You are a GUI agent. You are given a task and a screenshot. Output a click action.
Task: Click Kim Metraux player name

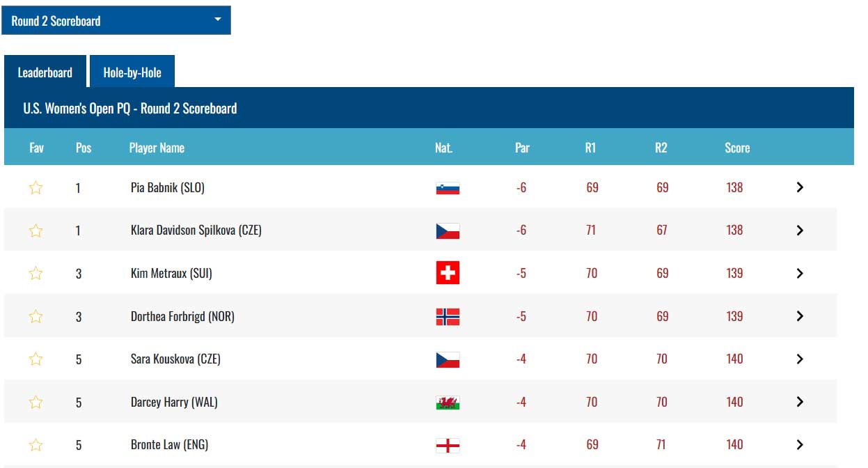[x=171, y=274]
